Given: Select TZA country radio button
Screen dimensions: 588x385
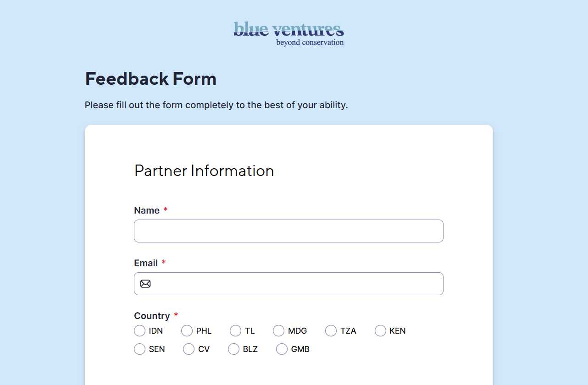Looking at the screenshot, I should tap(331, 331).
